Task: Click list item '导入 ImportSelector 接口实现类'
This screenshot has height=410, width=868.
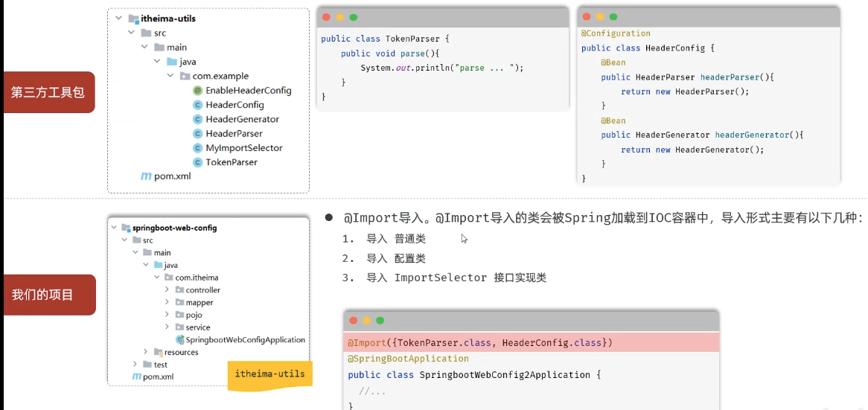Action: [x=456, y=278]
